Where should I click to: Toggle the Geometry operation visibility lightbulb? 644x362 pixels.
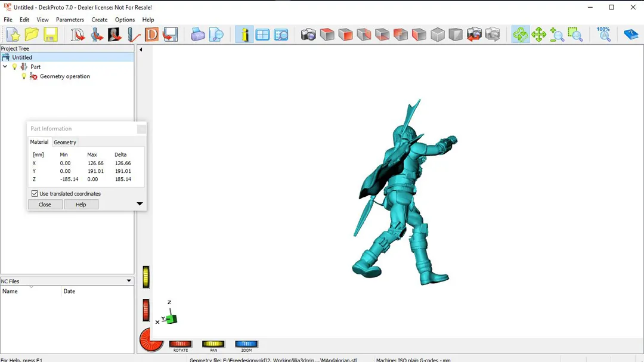(x=24, y=76)
